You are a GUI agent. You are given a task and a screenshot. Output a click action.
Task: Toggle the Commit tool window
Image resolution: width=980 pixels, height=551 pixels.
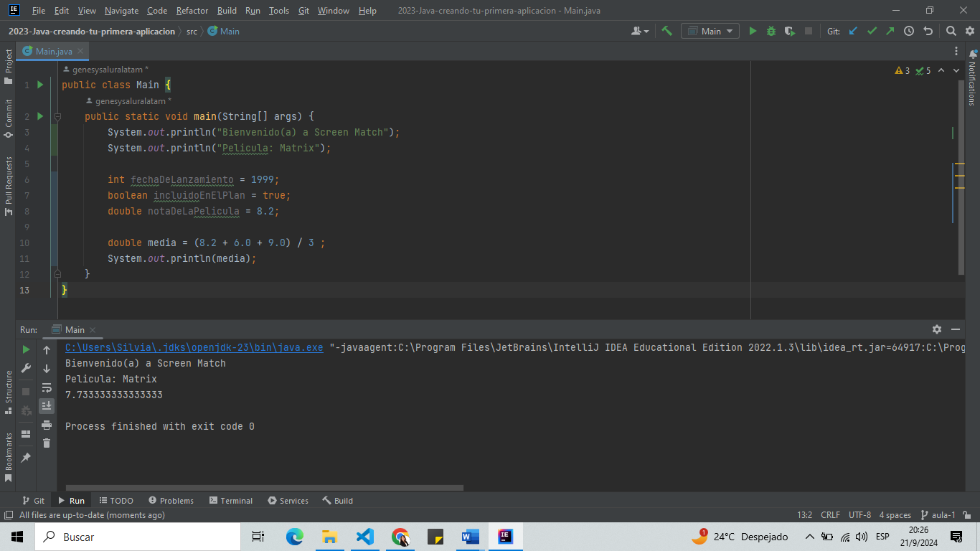(x=8, y=118)
